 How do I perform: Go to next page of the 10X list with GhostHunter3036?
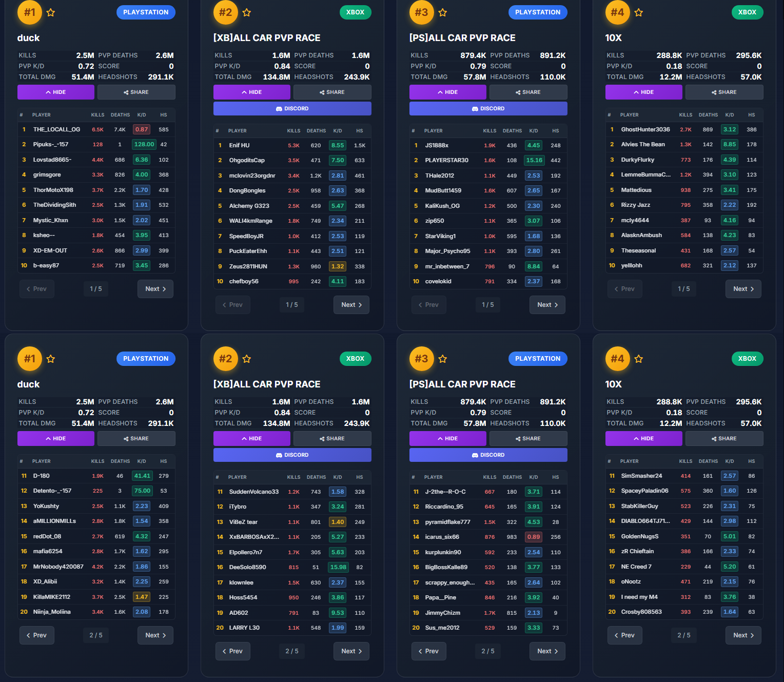click(x=743, y=289)
